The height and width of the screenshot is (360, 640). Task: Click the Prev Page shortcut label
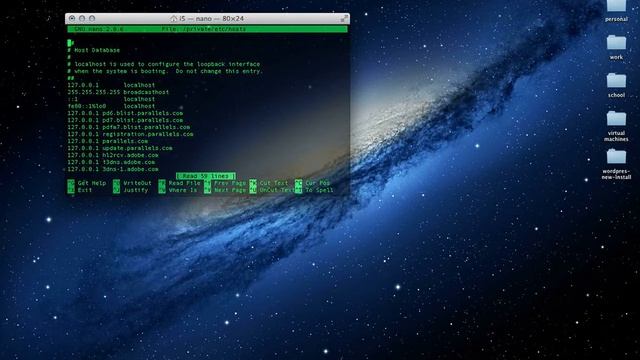pyautogui.click(x=230, y=183)
